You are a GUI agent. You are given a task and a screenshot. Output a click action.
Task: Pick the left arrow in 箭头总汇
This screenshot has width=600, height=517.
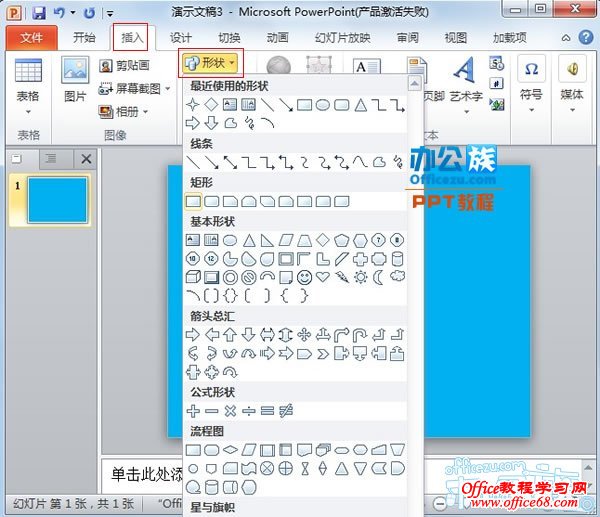[212, 335]
